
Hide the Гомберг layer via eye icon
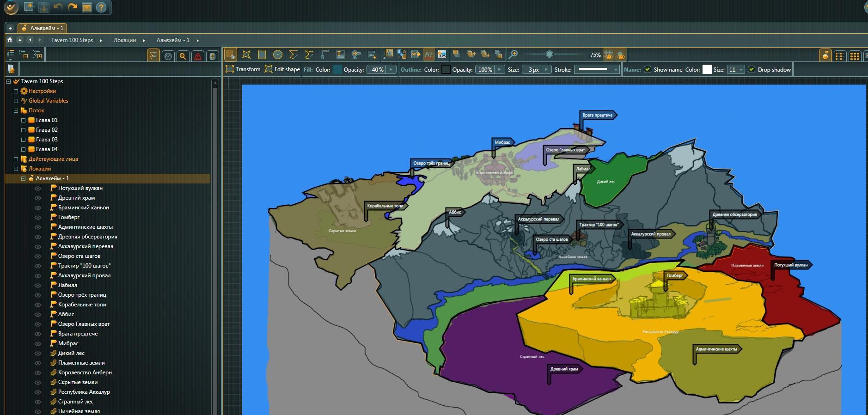pyautogui.click(x=38, y=217)
